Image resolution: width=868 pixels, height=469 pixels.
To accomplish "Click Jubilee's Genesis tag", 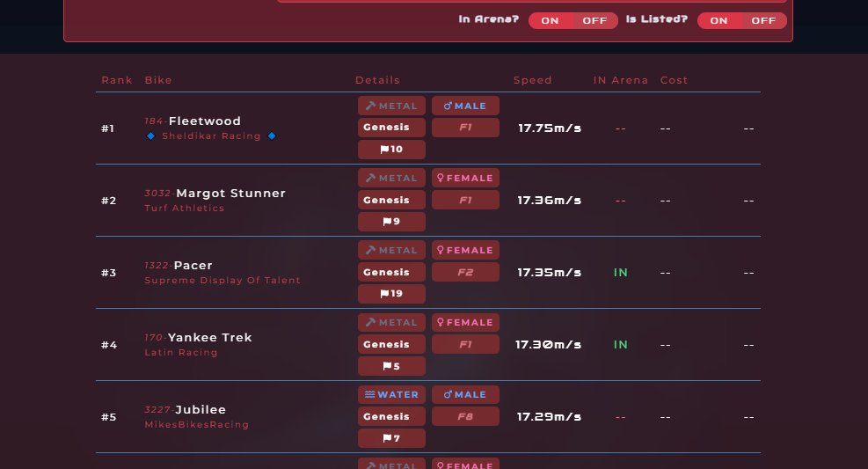I will click(391, 416).
